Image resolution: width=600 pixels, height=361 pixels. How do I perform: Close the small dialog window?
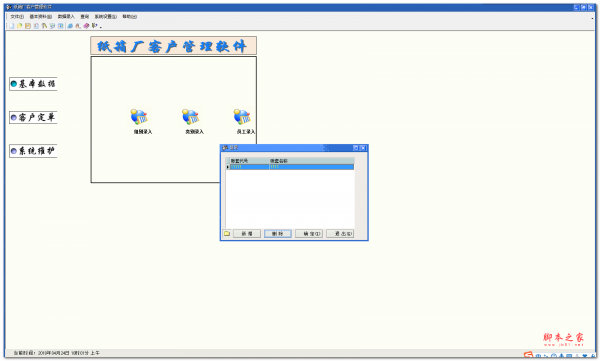click(x=363, y=148)
